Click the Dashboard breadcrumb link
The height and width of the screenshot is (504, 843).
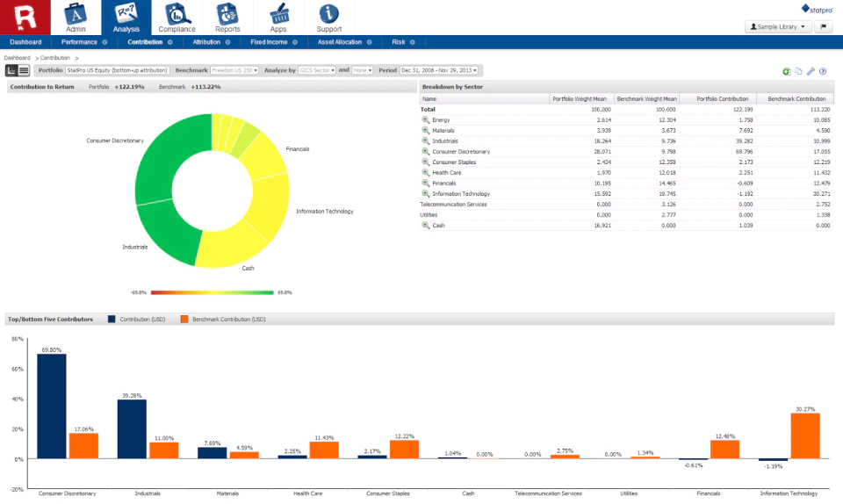[x=18, y=57]
